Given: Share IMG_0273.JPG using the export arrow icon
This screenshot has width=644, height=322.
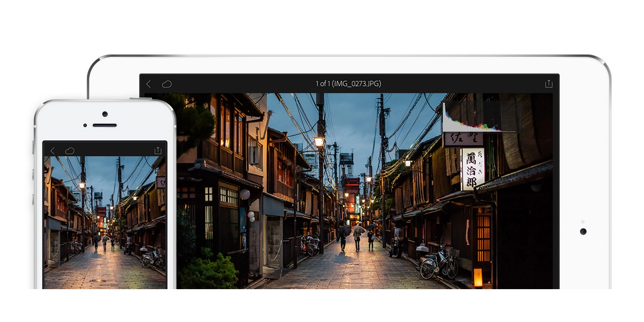Looking at the screenshot, I should click(549, 84).
